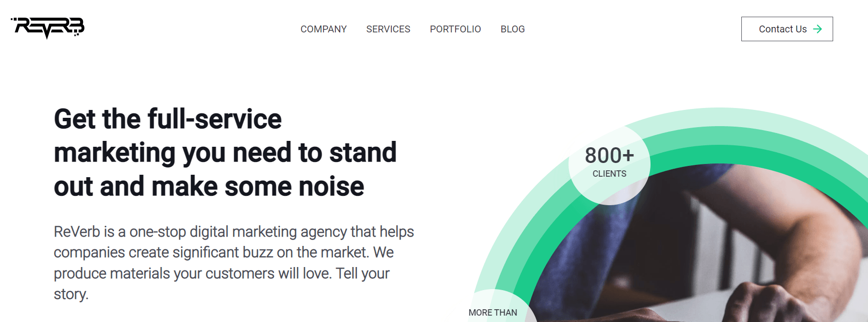The width and height of the screenshot is (868, 322).
Task: Click the Contact Us button
Action: point(787,29)
